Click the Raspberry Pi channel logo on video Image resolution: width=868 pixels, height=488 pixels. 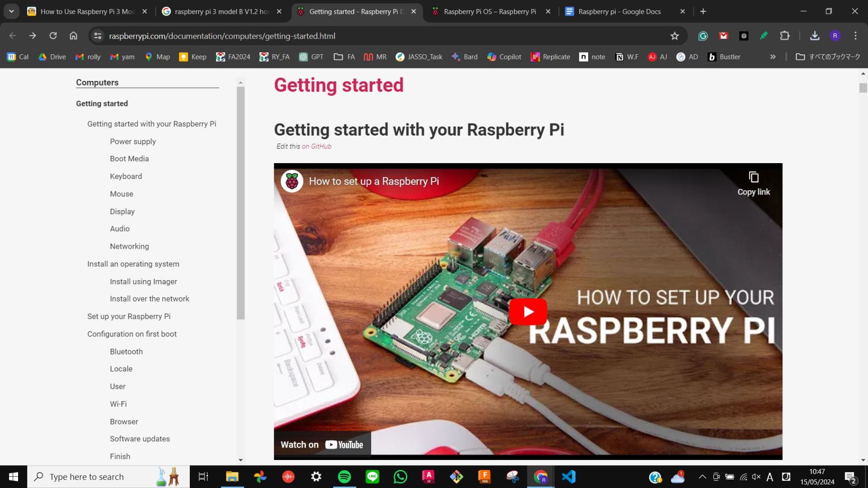tap(292, 181)
